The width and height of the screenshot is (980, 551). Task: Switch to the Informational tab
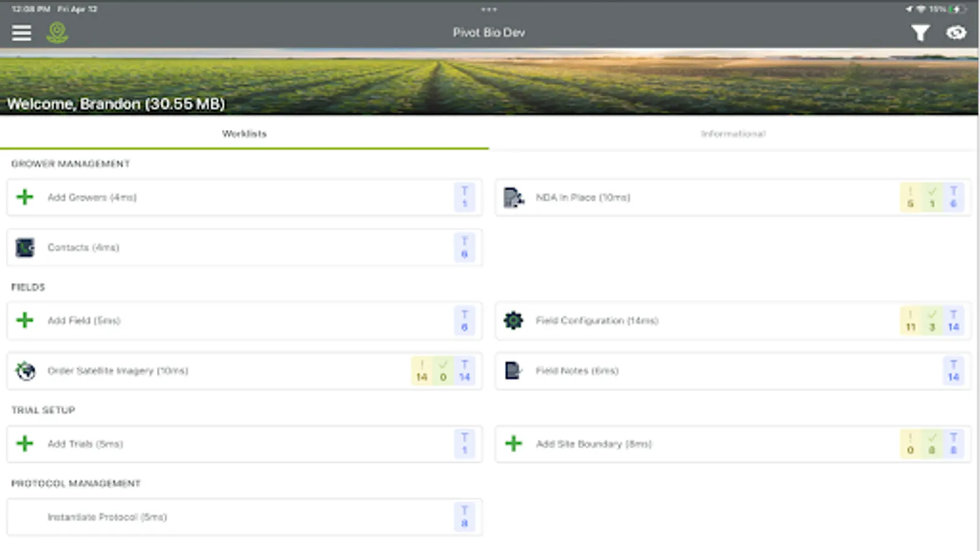[x=733, y=133]
